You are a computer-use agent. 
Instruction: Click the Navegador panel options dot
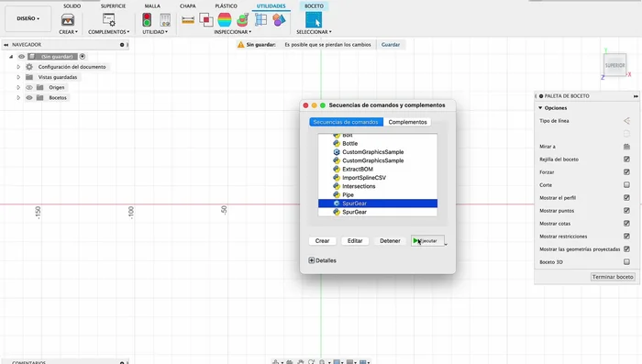(x=122, y=45)
